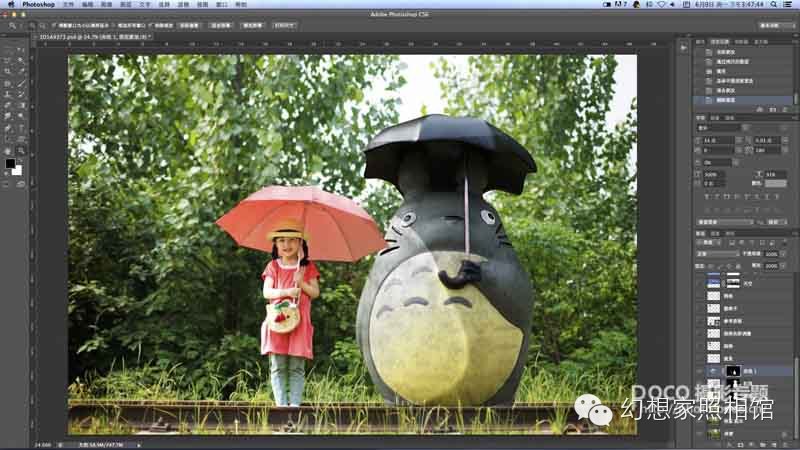Create new layer icon in Layers panel

pos(774,445)
